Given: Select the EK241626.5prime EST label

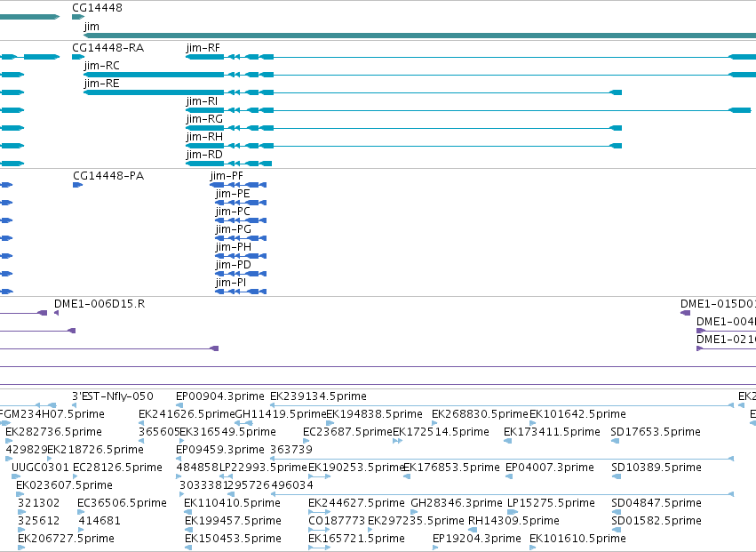Looking at the screenshot, I should click(187, 414).
